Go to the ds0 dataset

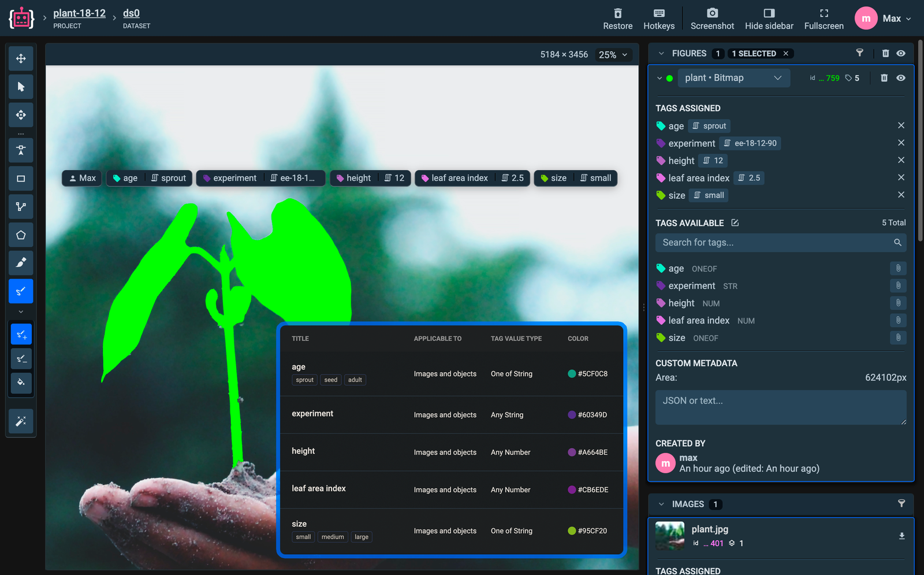tap(131, 13)
